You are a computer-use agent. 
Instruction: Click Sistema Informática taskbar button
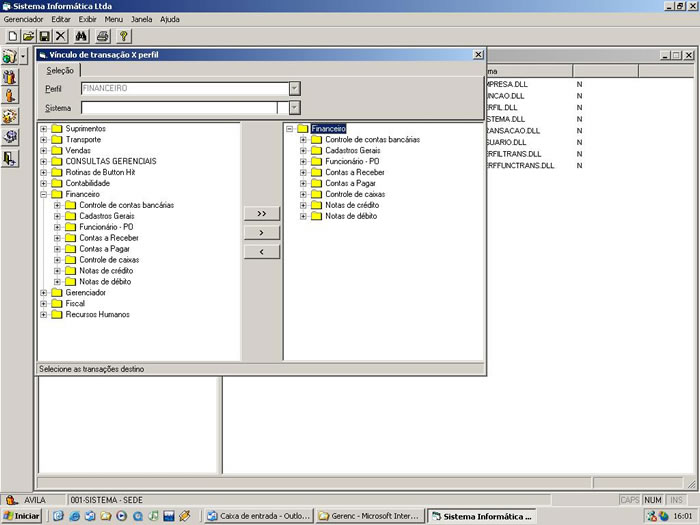coord(482,516)
